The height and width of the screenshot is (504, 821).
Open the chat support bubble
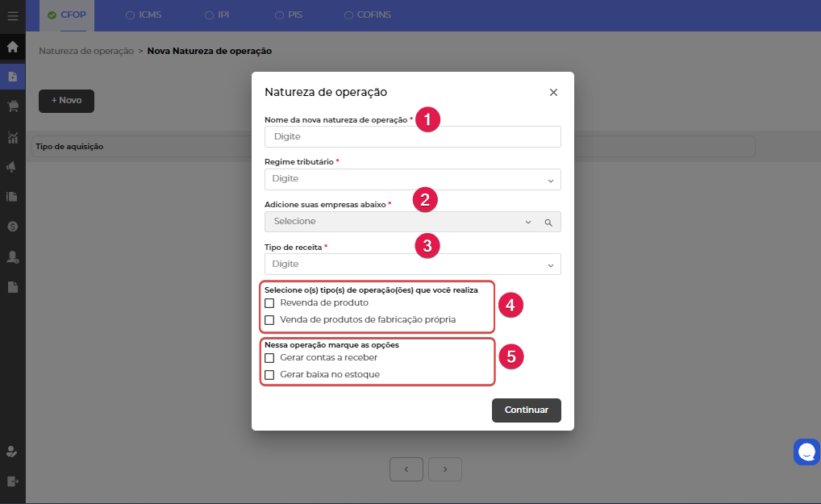tap(806, 452)
